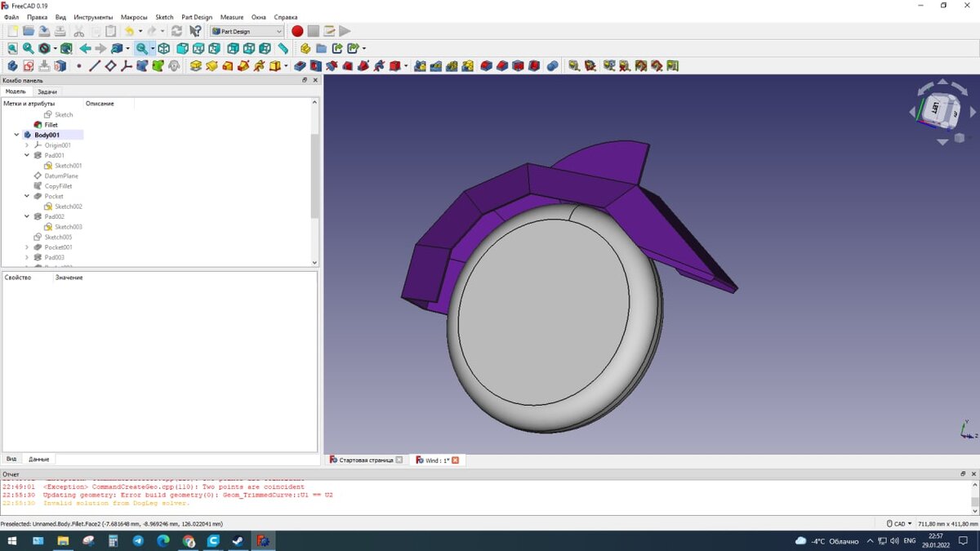Image resolution: width=980 pixels, height=551 pixels.
Task: Open the Part Design menu
Action: (x=197, y=17)
